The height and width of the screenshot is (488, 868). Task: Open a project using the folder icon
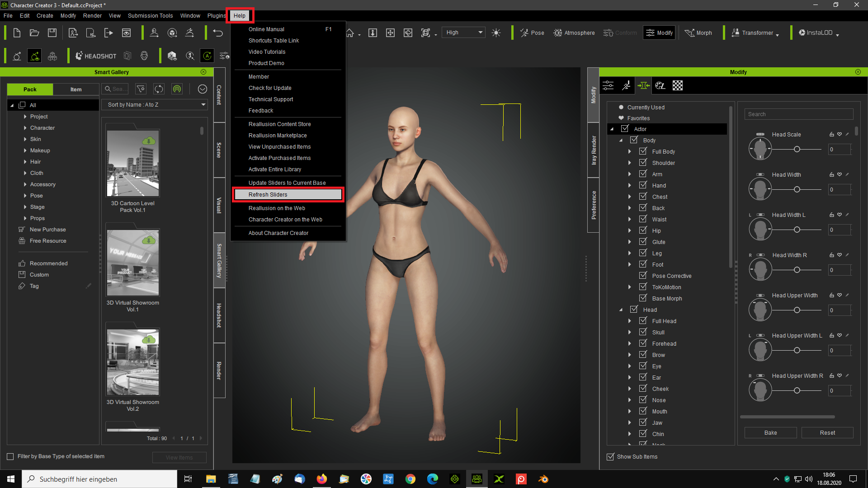coord(34,33)
